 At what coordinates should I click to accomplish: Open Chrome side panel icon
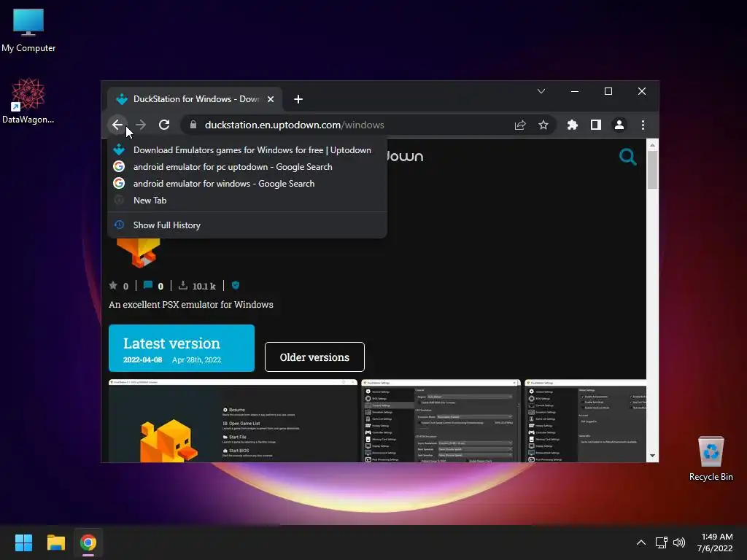coord(595,125)
